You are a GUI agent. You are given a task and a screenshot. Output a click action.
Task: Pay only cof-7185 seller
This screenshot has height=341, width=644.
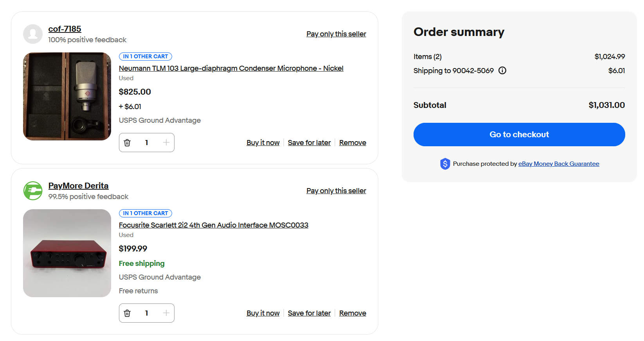[336, 34]
